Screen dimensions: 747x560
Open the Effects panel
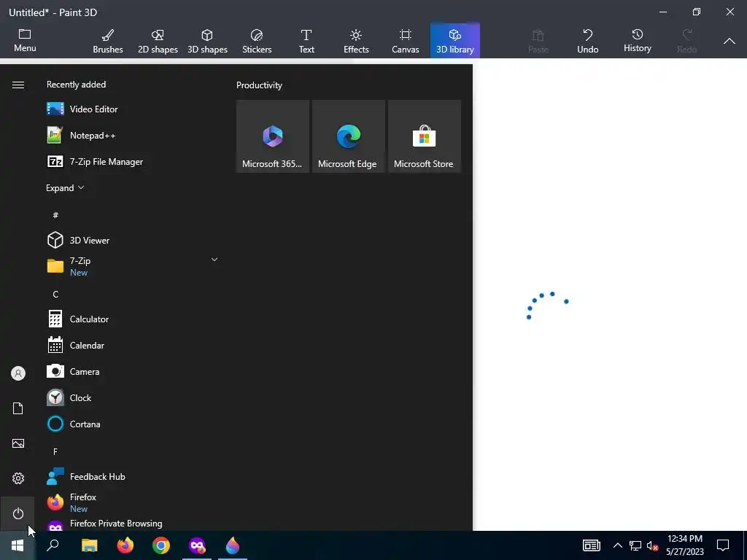coord(356,41)
